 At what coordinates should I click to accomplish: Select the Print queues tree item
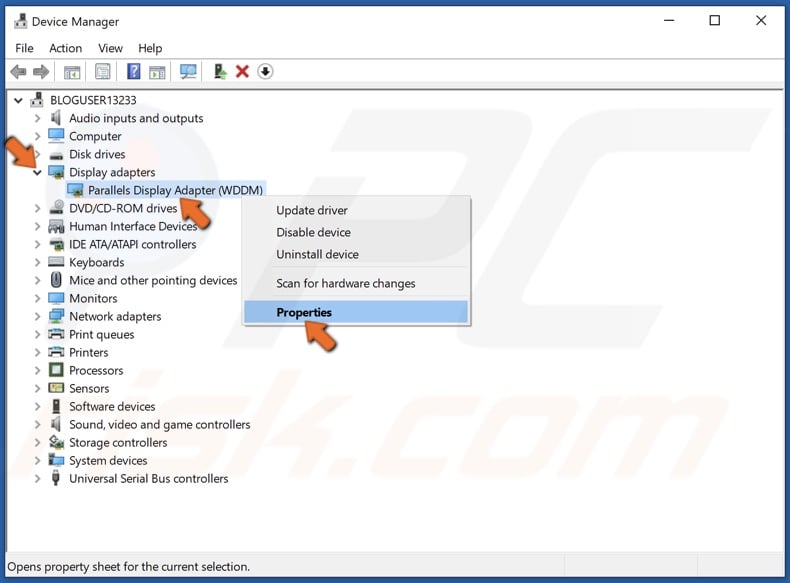(x=102, y=335)
